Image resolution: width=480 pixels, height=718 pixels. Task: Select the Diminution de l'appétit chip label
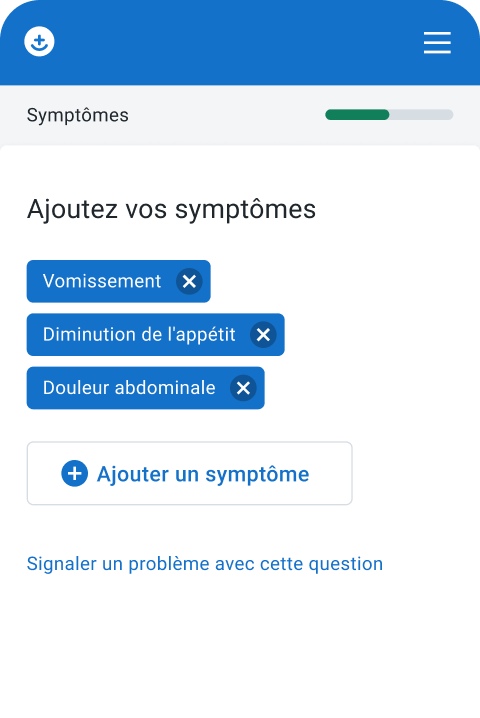tap(139, 335)
